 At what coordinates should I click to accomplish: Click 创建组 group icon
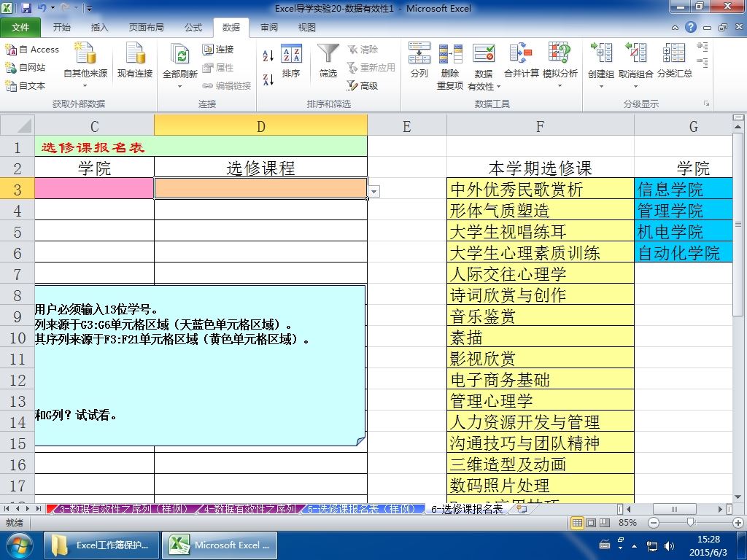click(x=601, y=53)
